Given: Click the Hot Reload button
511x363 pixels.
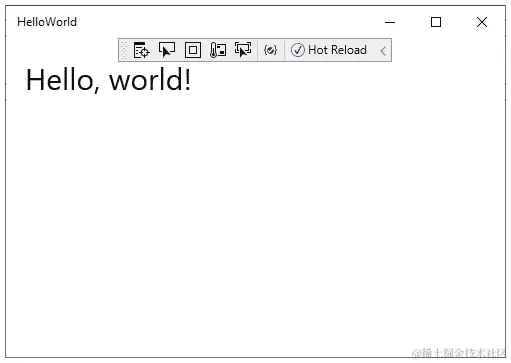Looking at the screenshot, I should (329, 50).
